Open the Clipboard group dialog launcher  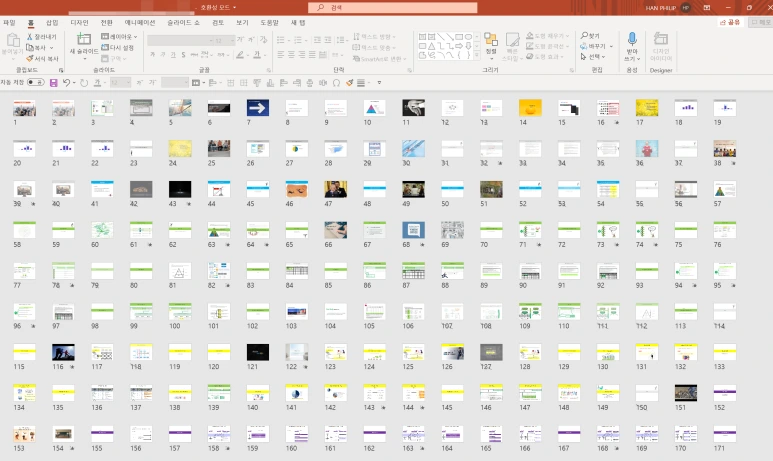click(61, 71)
